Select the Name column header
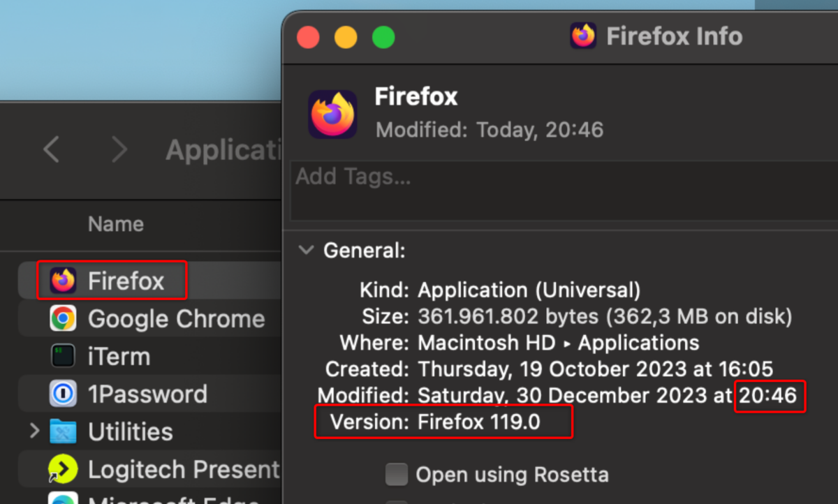Screen dimensions: 838x504 pyautogui.click(x=115, y=224)
